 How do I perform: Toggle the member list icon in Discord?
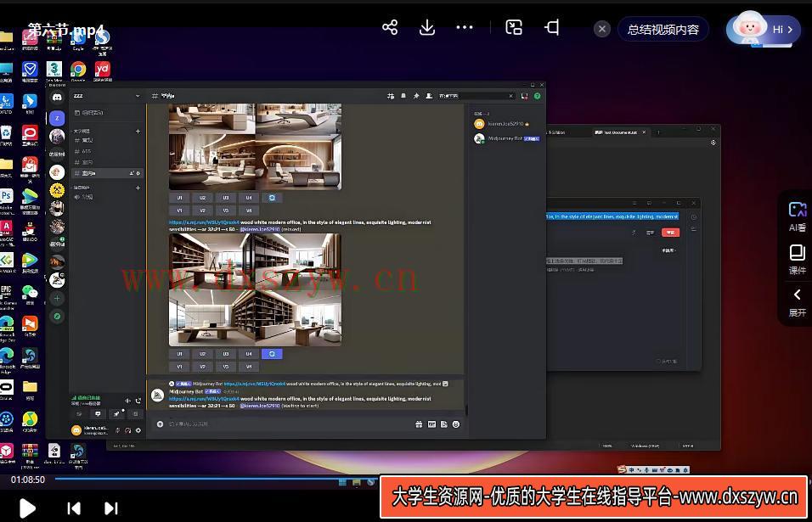coord(429,96)
